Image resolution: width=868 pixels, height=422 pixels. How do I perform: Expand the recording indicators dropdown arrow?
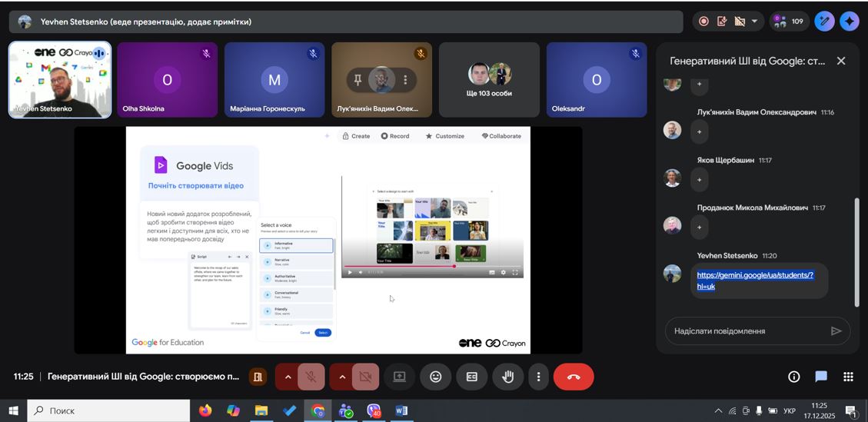[754, 22]
